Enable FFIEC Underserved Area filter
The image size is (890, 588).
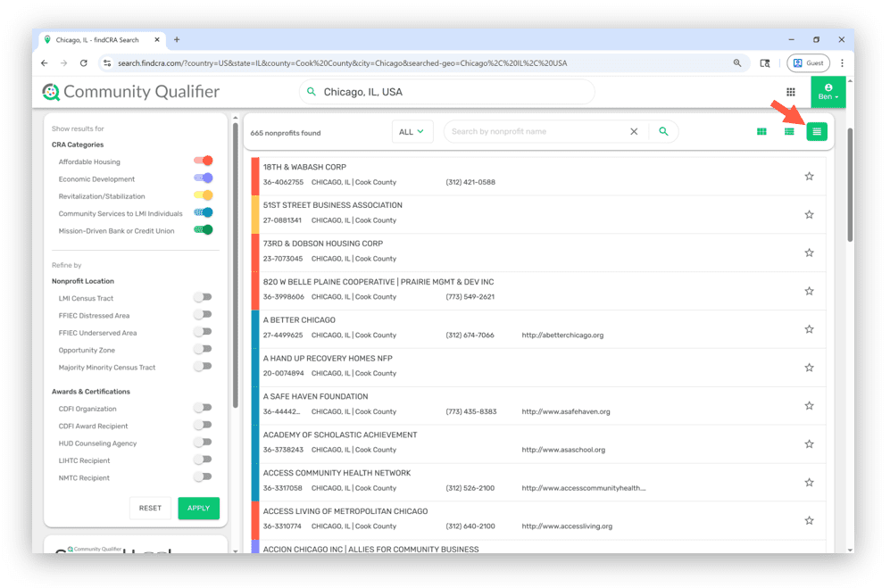click(x=203, y=332)
